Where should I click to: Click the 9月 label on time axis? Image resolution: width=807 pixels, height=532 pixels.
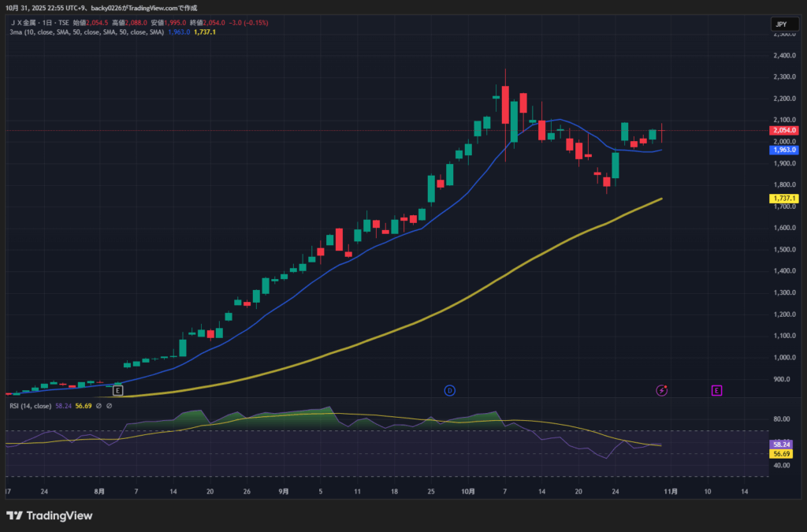click(x=283, y=491)
